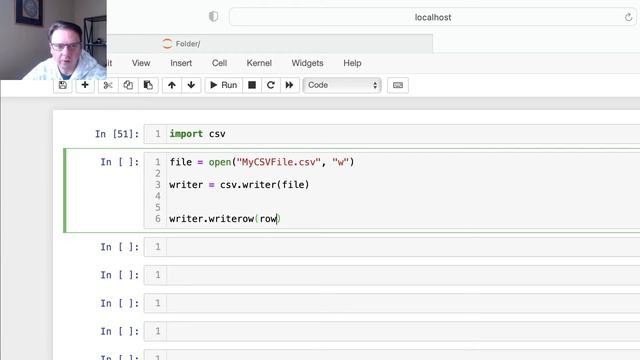
Task: Copy selected cells icon
Action: pos(128,85)
